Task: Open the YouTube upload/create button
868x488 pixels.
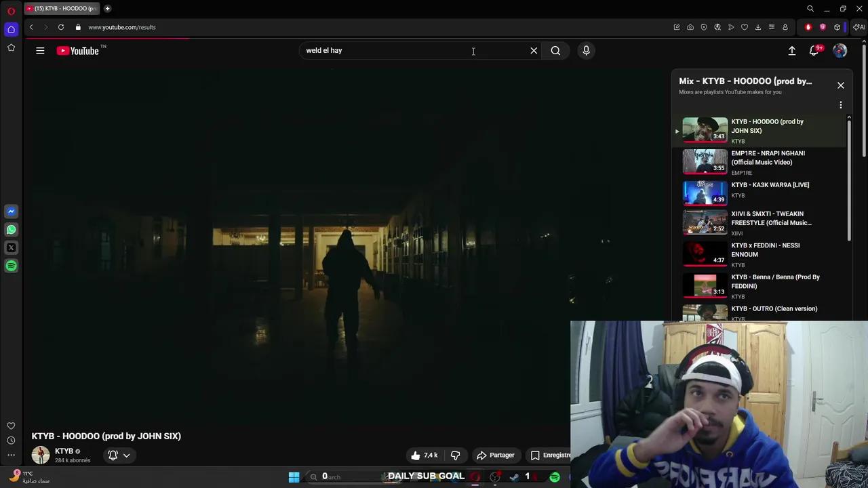Action: (x=792, y=51)
